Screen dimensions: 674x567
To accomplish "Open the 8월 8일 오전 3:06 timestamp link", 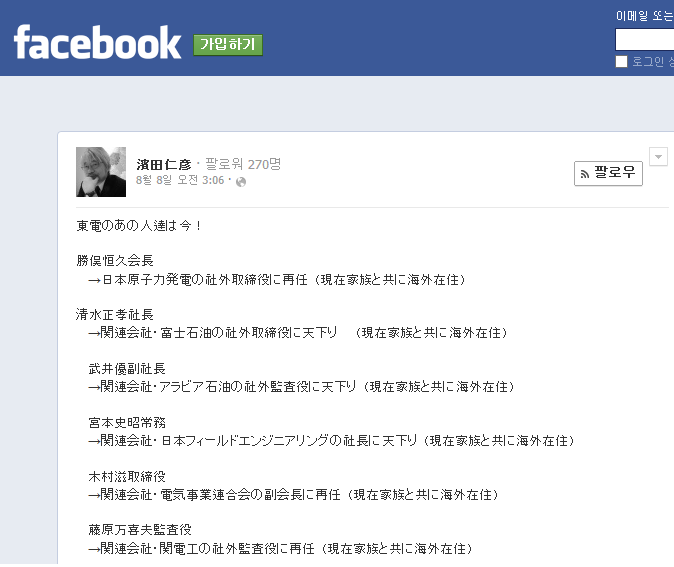I will [x=180, y=180].
